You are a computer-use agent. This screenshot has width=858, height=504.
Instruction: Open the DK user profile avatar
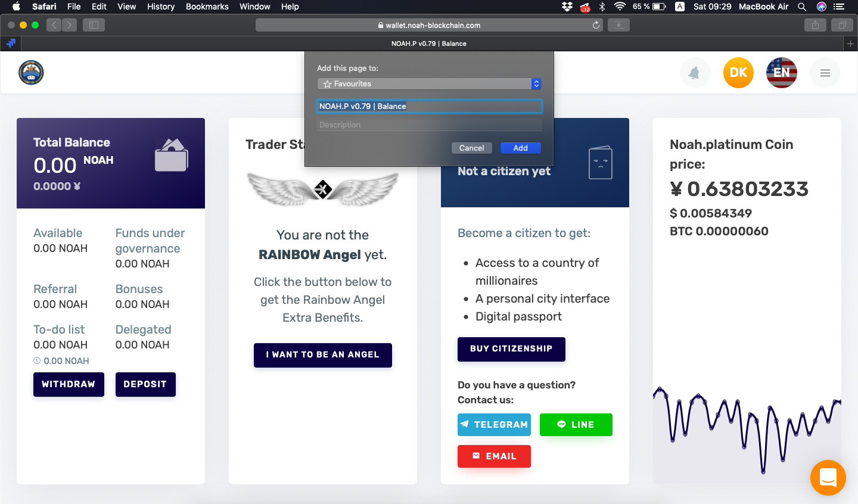click(x=738, y=73)
